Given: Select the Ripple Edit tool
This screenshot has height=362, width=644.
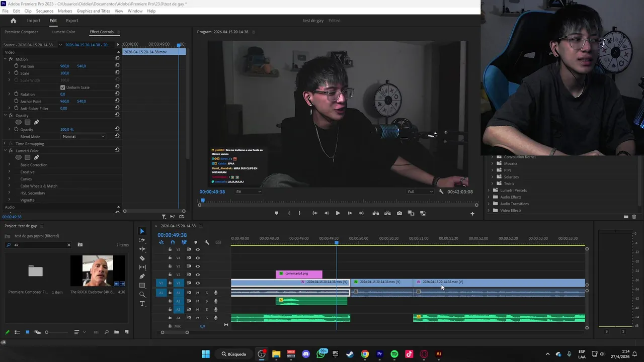Looking at the screenshot, I should [x=142, y=249].
